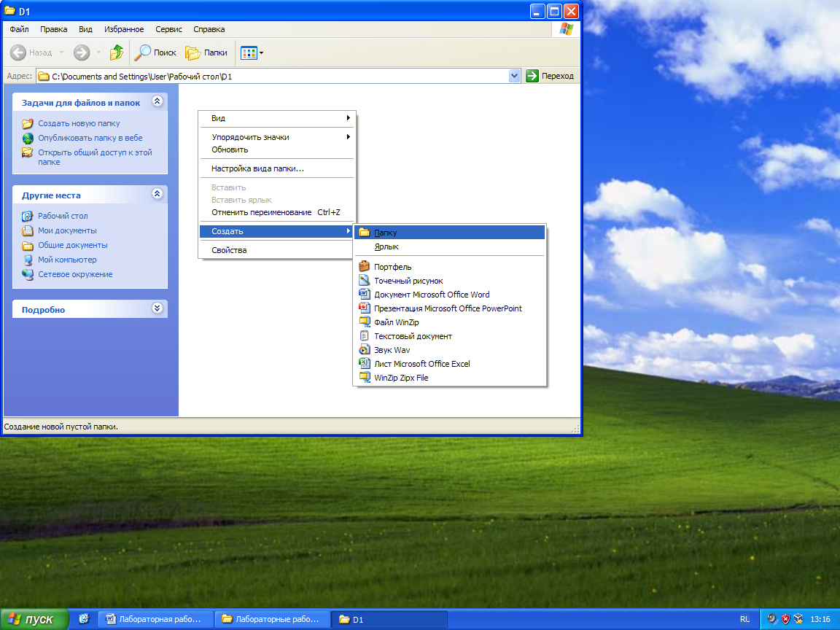Image resolution: width=840 pixels, height=630 pixels.
Task: Switch to Лабораторные рабо... folder taskbar button
Action: pyautogui.click(x=273, y=619)
